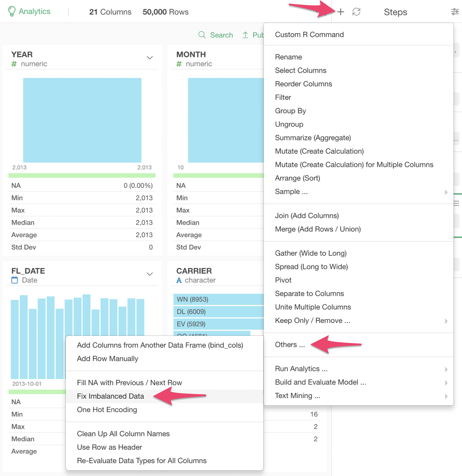Expand the Keep Only / Remove submenu

pyautogui.click(x=446, y=321)
